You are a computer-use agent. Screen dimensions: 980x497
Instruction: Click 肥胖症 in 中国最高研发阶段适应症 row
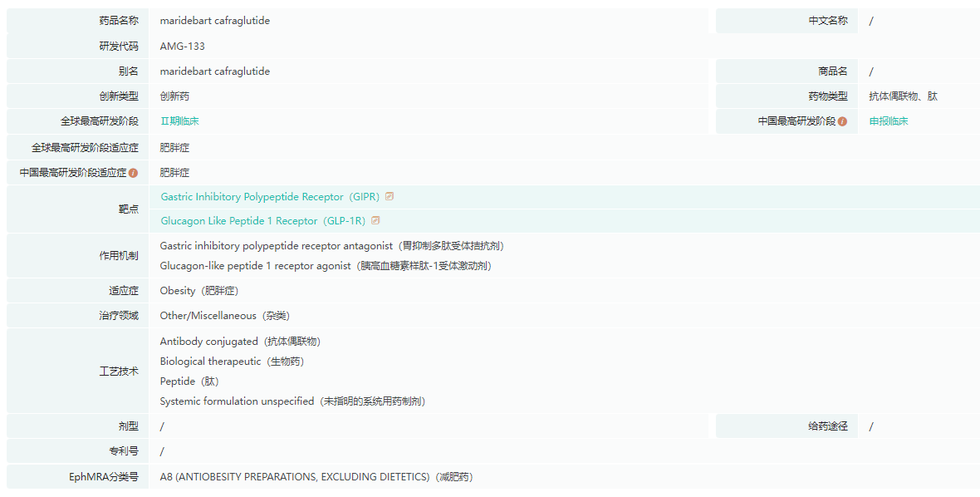click(x=174, y=173)
